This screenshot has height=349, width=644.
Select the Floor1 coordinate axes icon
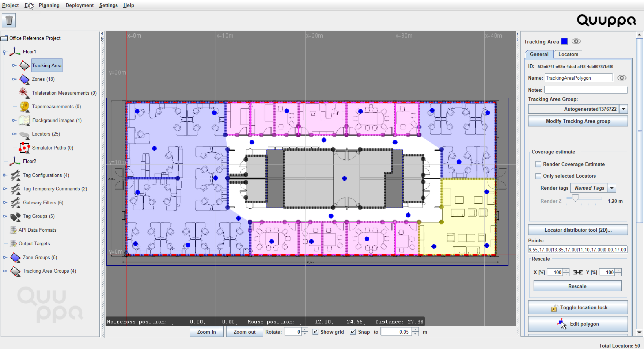[x=15, y=52]
